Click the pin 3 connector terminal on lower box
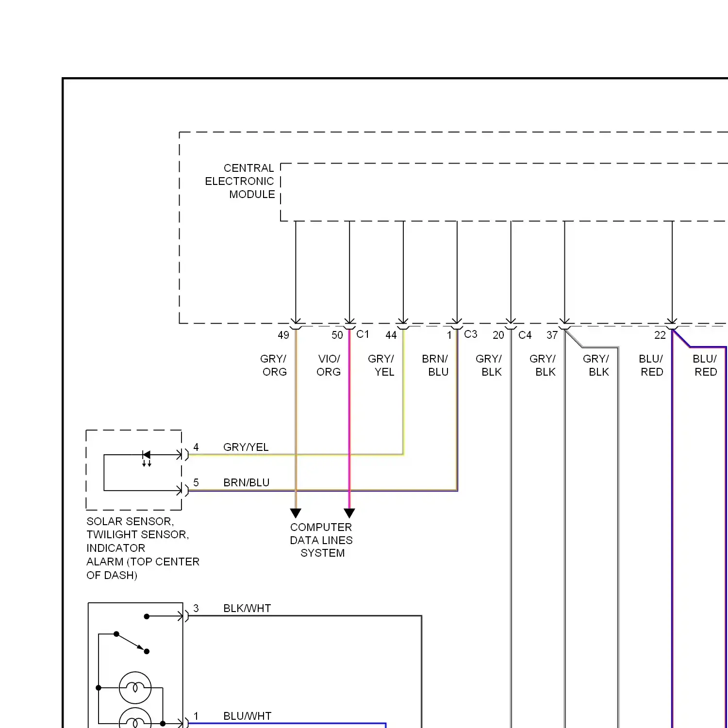The image size is (728, 728). pos(183,616)
